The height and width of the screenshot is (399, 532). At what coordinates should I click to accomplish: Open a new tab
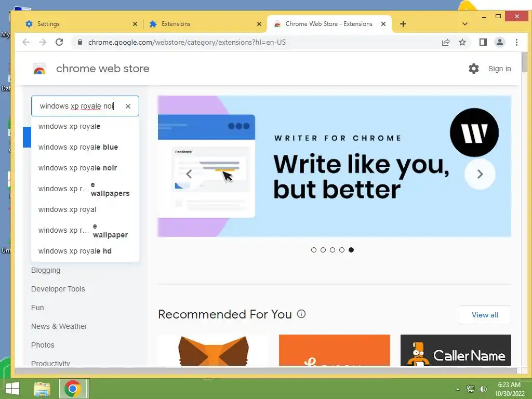pos(403,24)
